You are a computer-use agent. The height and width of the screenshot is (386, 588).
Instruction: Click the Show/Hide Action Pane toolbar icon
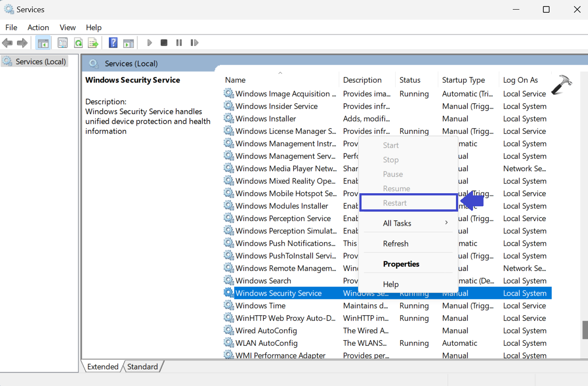pos(128,43)
